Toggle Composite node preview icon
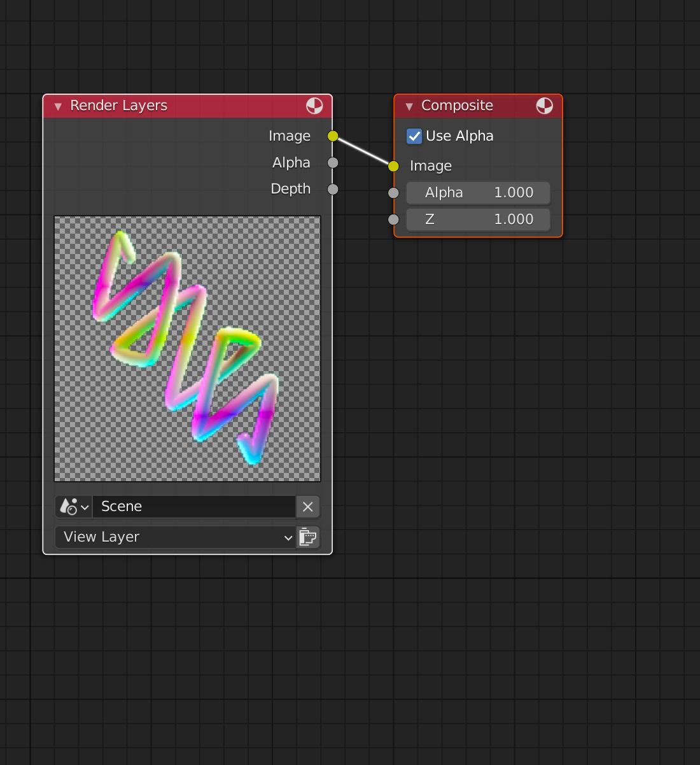 click(x=545, y=106)
